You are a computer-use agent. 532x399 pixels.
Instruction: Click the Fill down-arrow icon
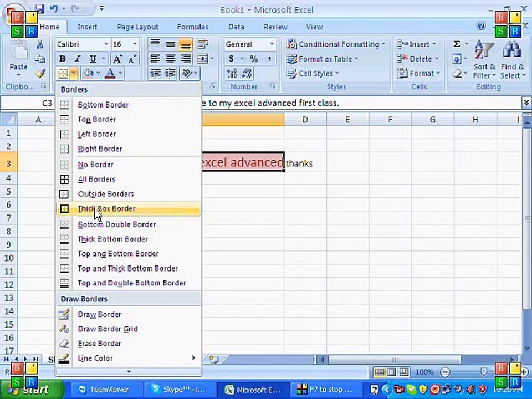pyautogui.click(x=457, y=59)
